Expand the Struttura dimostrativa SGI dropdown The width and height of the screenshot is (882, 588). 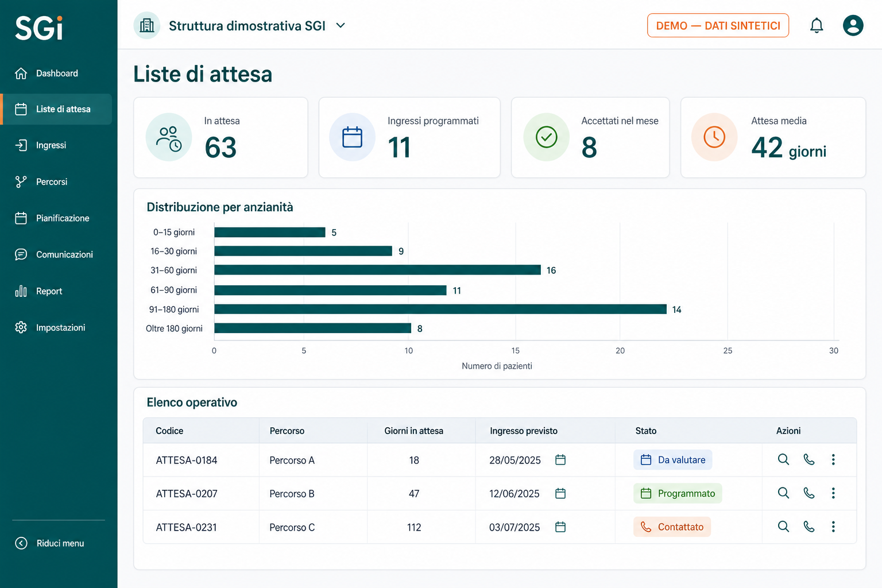click(x=341, y=26)
